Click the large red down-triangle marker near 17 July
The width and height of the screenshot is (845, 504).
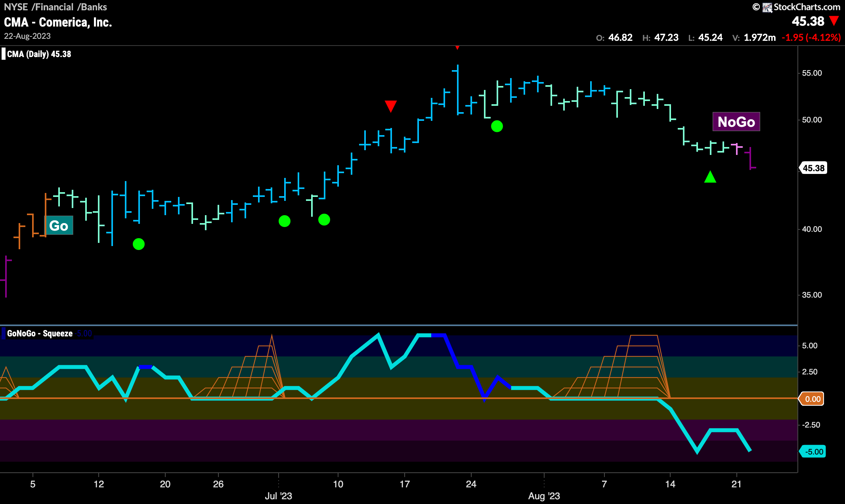click(391, 106)
